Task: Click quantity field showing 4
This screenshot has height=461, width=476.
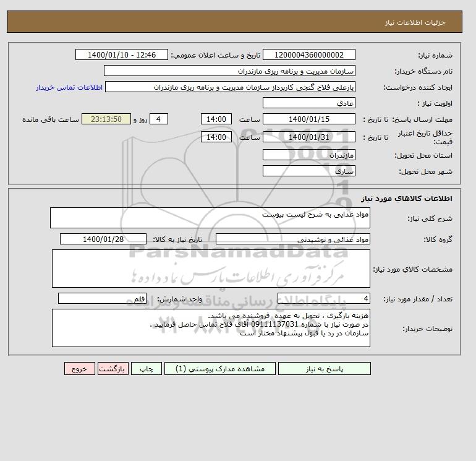Action: pos(323,298)
